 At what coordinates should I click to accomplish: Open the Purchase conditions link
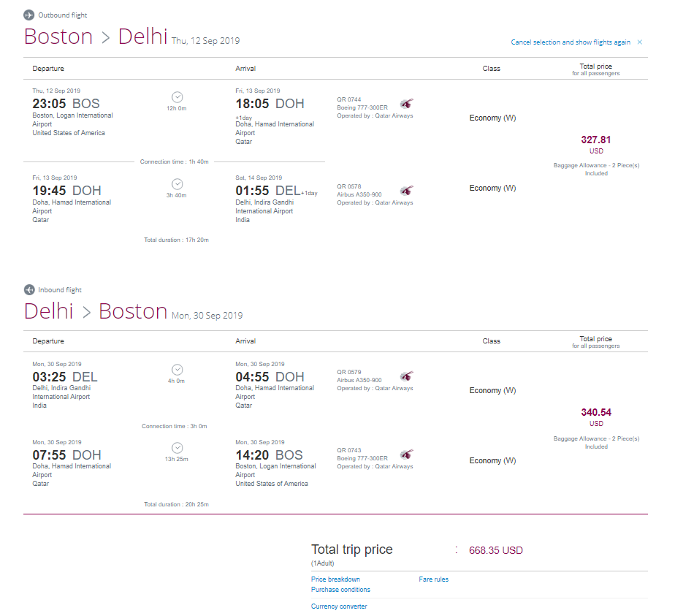point(340,590)
